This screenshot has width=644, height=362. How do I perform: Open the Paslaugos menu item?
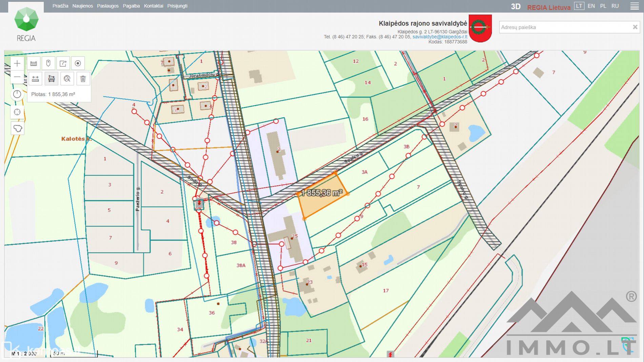point(108,6)
